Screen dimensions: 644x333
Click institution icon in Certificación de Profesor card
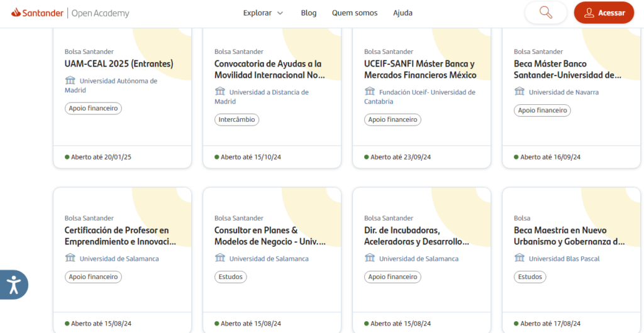(x=70, y=258)
